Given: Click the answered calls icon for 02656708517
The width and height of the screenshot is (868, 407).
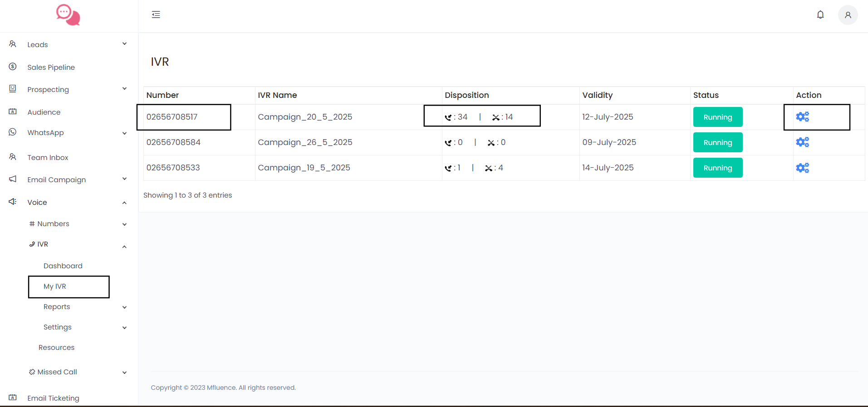Looking at the screenshot, I should pos(448,117).
